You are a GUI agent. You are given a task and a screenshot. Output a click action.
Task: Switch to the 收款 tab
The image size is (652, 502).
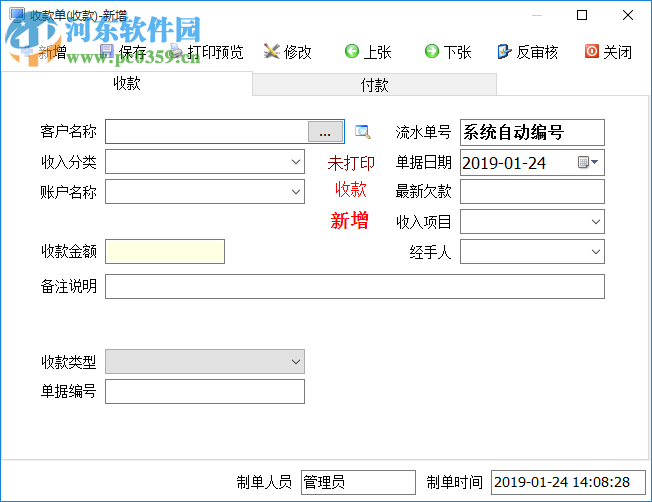tap(127, 83)
